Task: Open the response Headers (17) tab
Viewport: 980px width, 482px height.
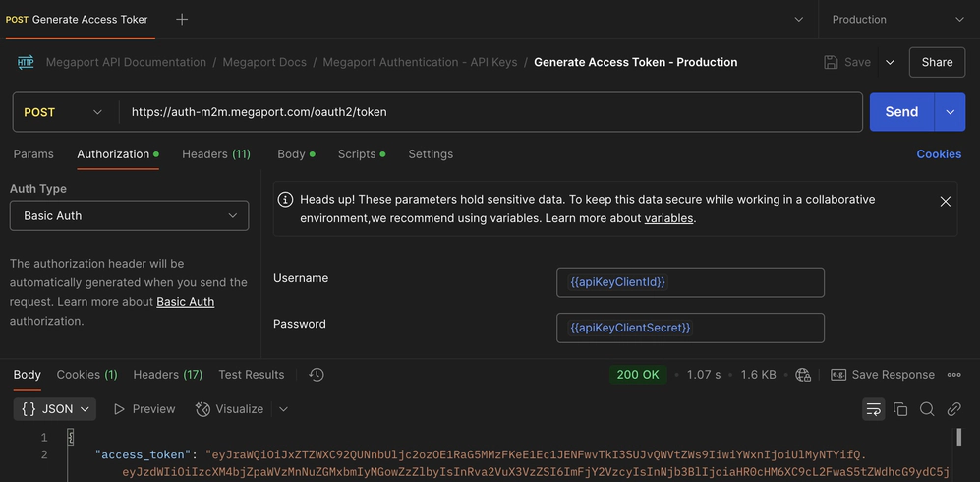Action: point(168,375)
